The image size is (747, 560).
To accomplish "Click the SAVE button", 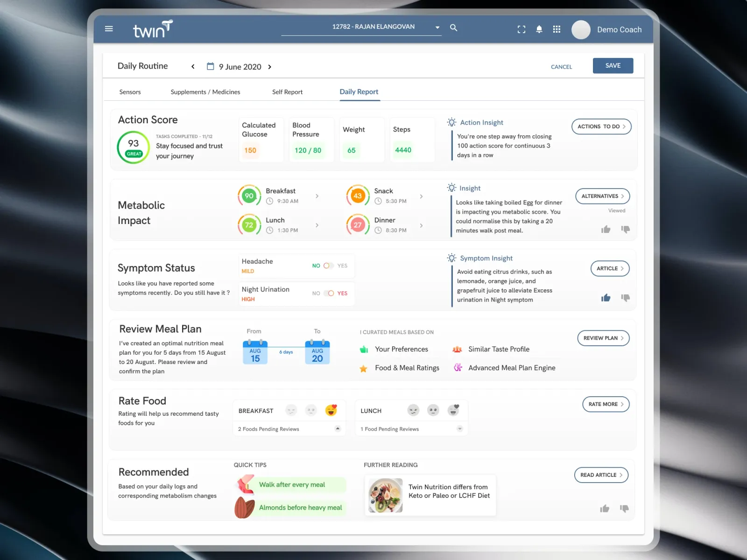I will click(x=613, y=66).
